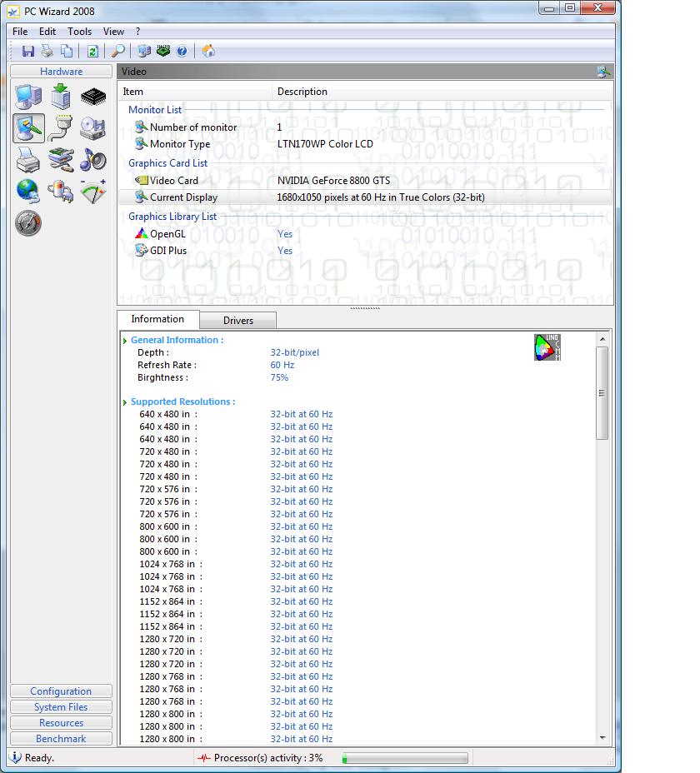Select the round speedometer dial icon
Image resolution: width=700 pixels, height=773 pixels.
(28, 223)
